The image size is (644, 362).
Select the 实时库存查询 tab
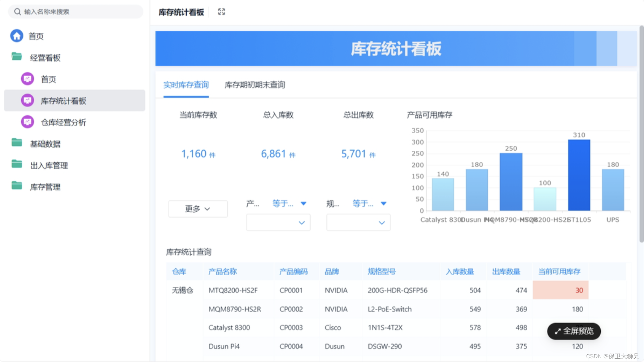click(x=186, y=85)
